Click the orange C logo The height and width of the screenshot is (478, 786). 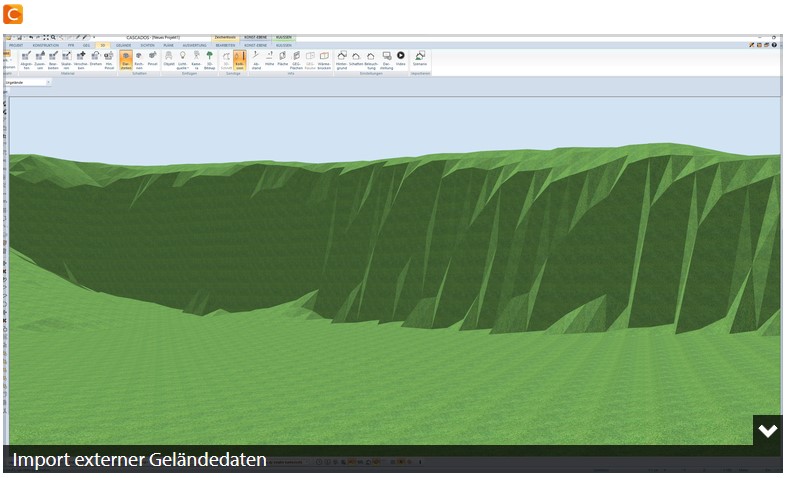point(13,14)
